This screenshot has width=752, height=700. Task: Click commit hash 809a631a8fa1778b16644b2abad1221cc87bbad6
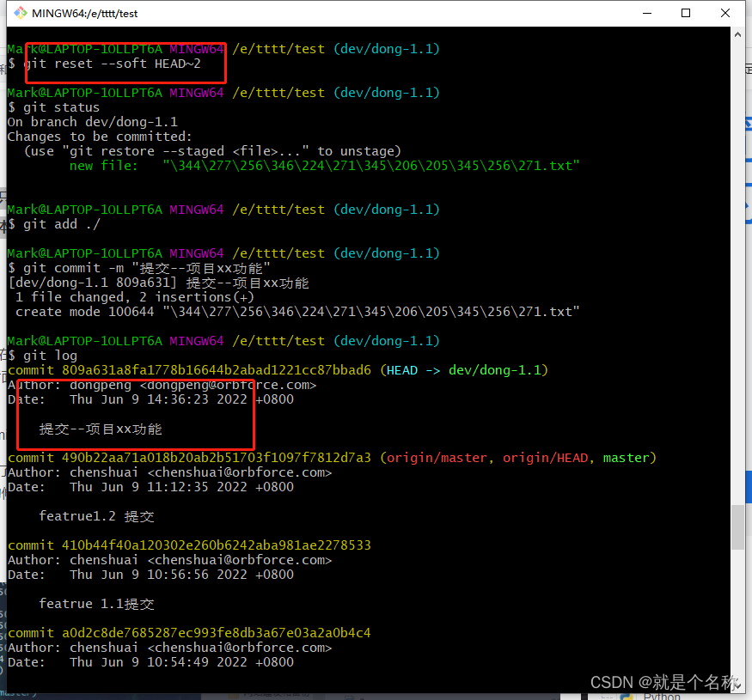pos(217,371)
